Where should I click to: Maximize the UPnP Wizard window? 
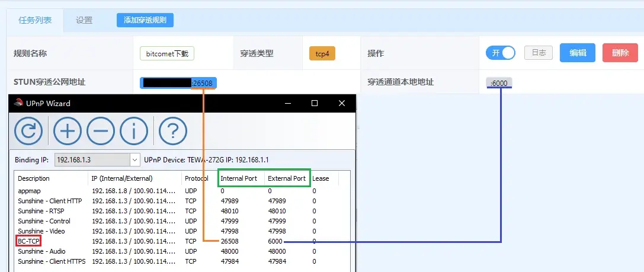pos(314,103)
